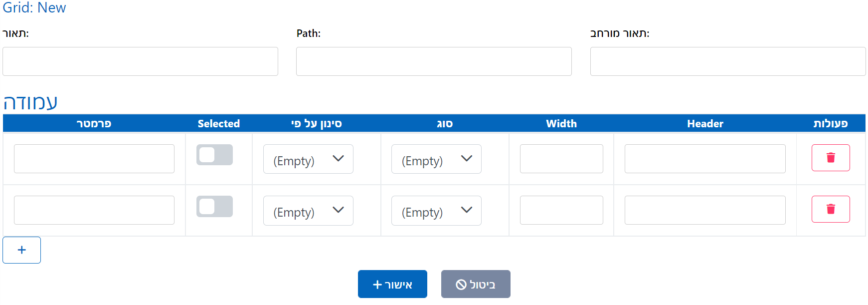Open the סינון על פי dropdown in first row
The height and width of the screenshot is (305, 868).
(x=308, y=159)
